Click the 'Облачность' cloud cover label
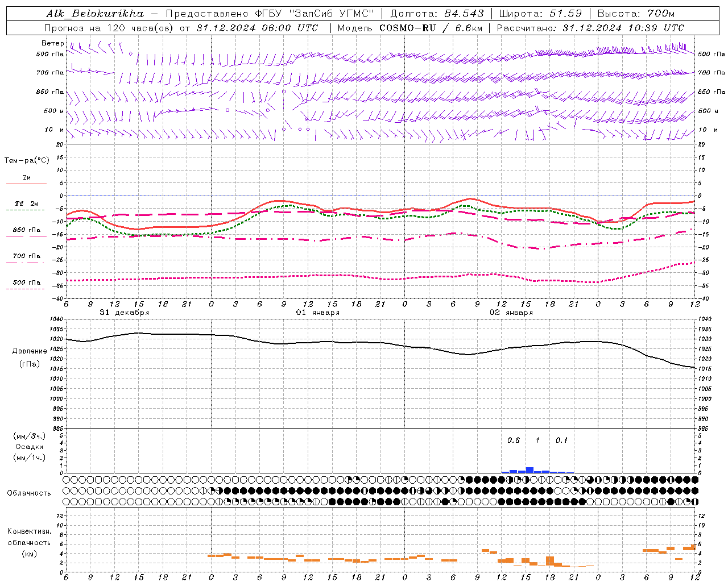 pyautogui.click(x=29, y=493)
